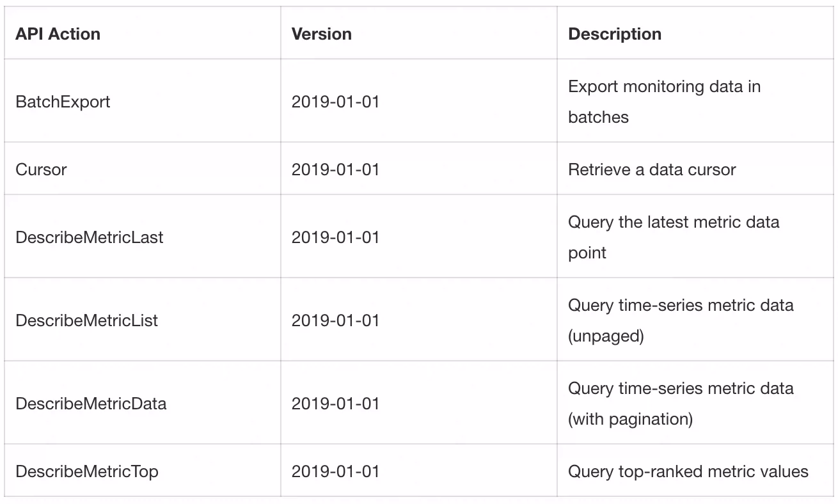Viewport: 838px width, 504px height.
Task: Click the Version column header
Action: coord(321,34)
